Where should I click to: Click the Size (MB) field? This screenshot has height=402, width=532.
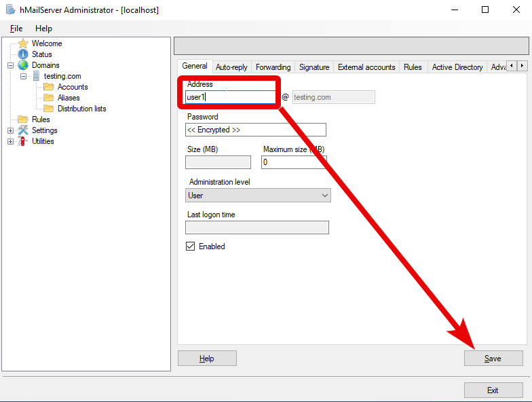(218, 162)
